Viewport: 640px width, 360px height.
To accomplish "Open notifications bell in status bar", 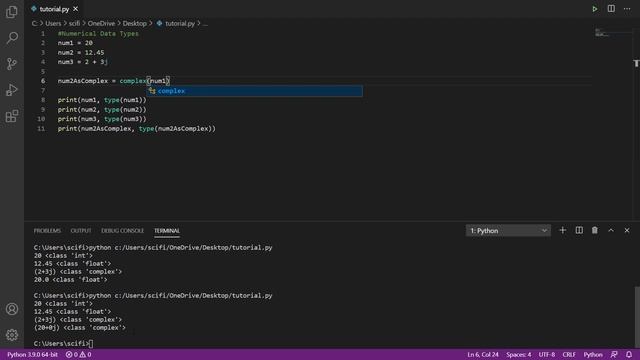I will pos(629,355).
